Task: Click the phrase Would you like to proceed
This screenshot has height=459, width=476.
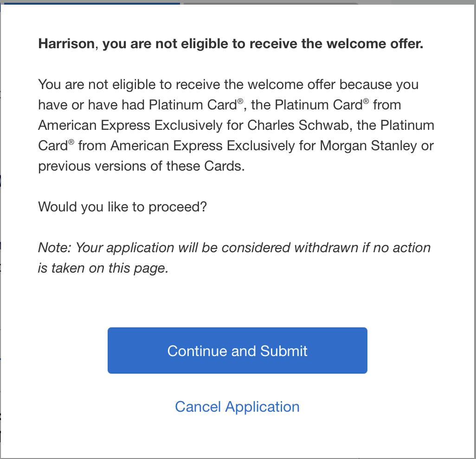Action: pyautogui.click(x=122, y=207)
